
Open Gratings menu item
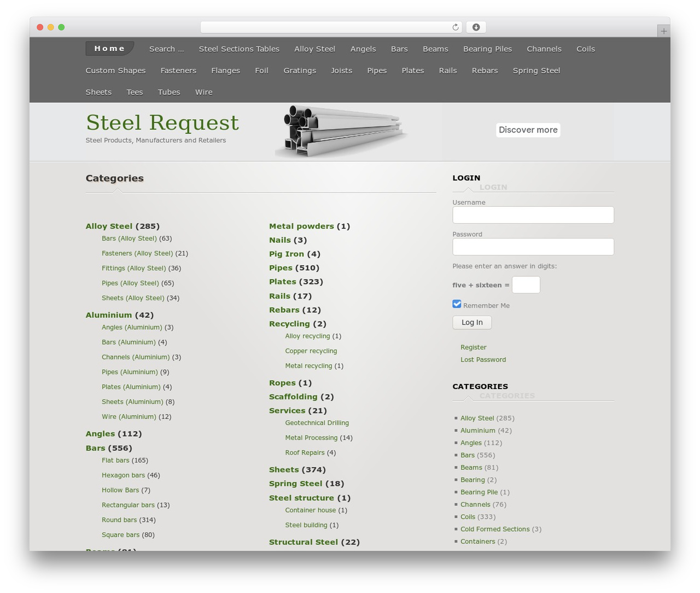pyautogui.click(x=300, y=71)
